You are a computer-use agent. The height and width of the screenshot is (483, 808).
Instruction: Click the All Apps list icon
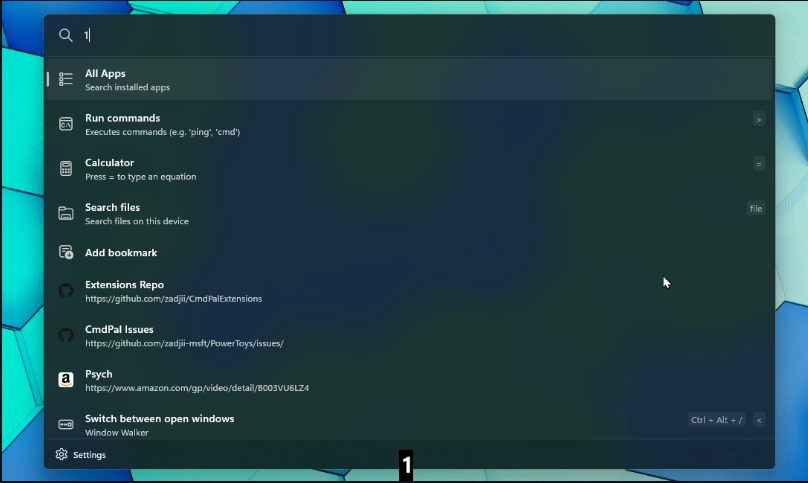(x=65, y=79)
